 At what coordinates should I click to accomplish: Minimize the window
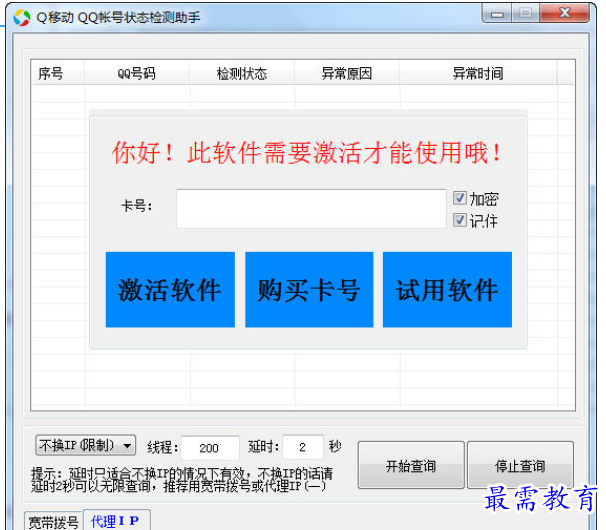click(497, 14)
